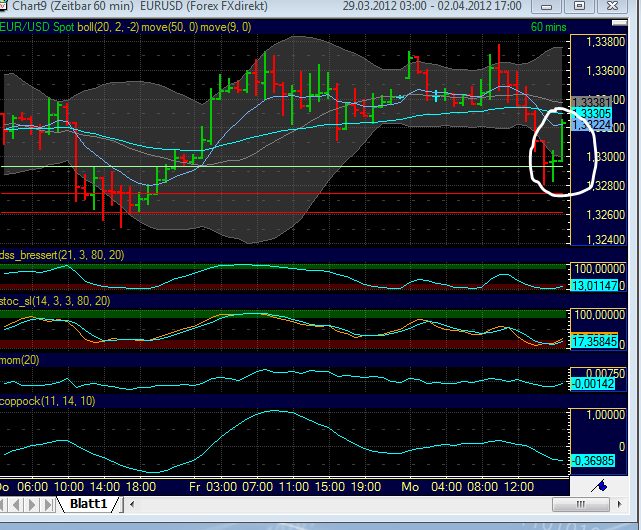641x530 pixels.
Task: Click the 1,33600 price axis label
Action: (605, 71)
